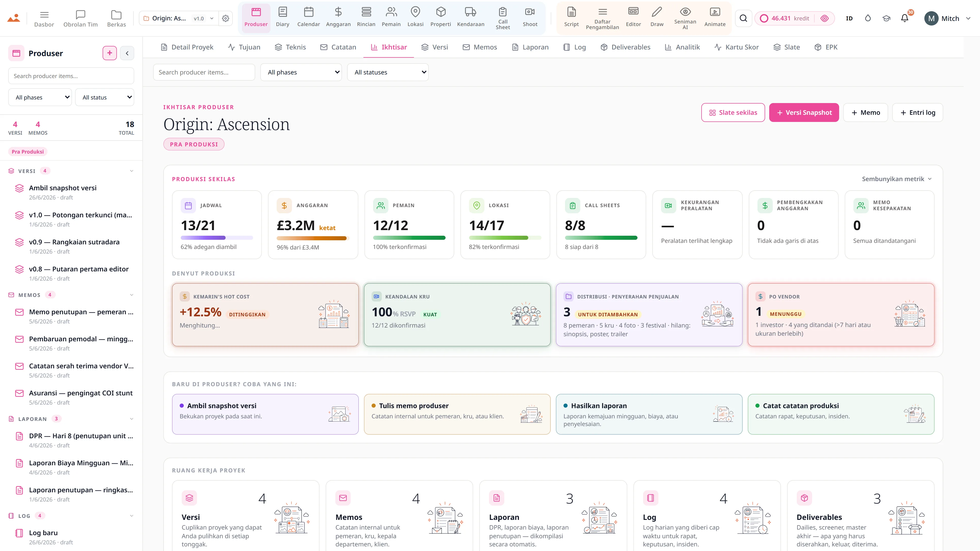Open the Anggaran budget module

pyautogui.click(x=338, y=18)
